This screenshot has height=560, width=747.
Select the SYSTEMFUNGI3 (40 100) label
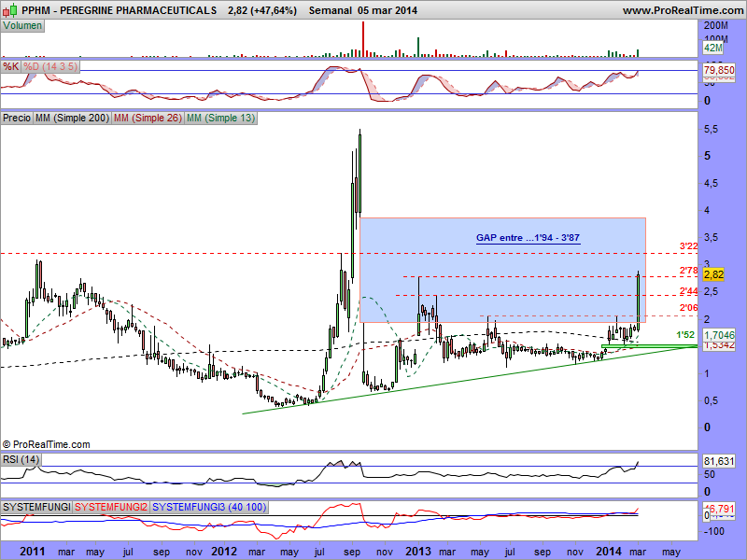pyautogui.click(x=209, y=507)
